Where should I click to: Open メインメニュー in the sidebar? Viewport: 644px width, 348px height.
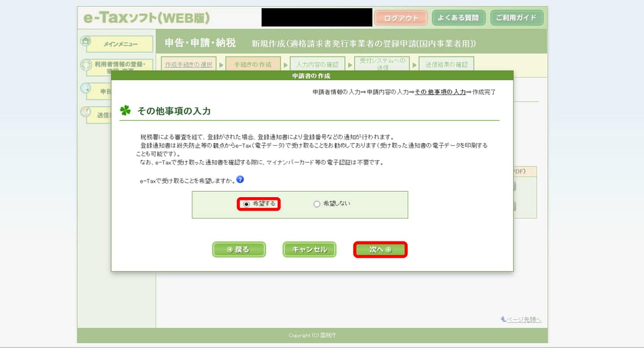(x=120, y=44)
